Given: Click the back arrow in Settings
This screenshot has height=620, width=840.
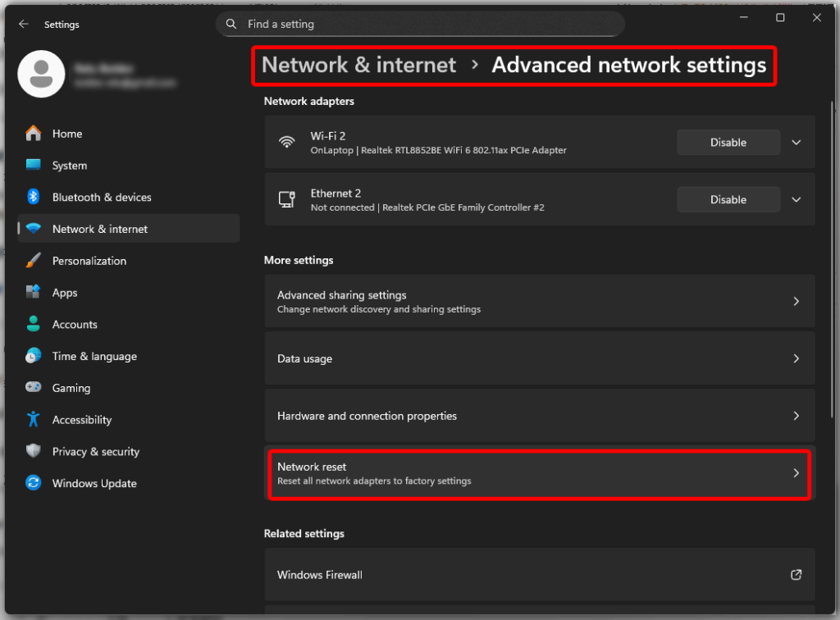Looking at the screenshot, I should tap(24, 24).
